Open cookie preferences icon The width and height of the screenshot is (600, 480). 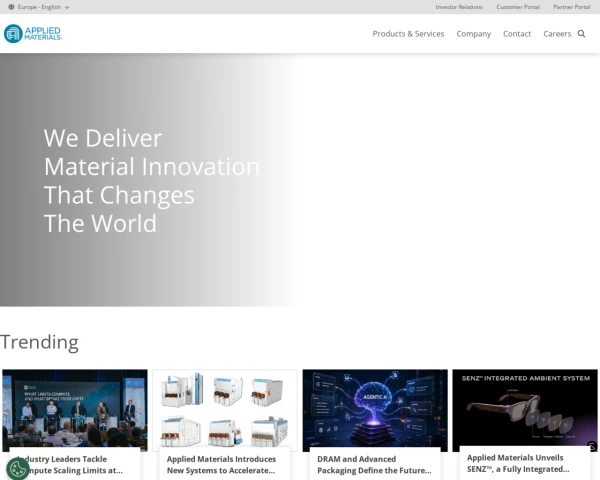[18, 468]
